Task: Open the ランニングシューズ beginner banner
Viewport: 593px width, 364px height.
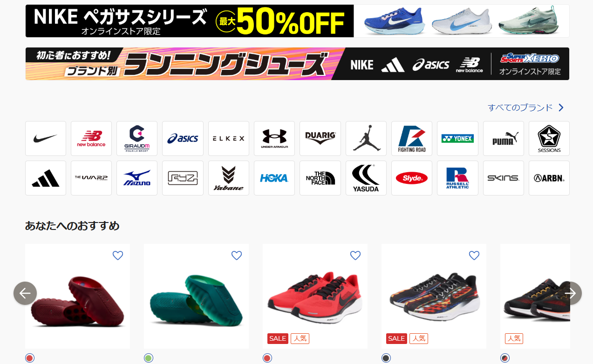Action: point(297,64)
